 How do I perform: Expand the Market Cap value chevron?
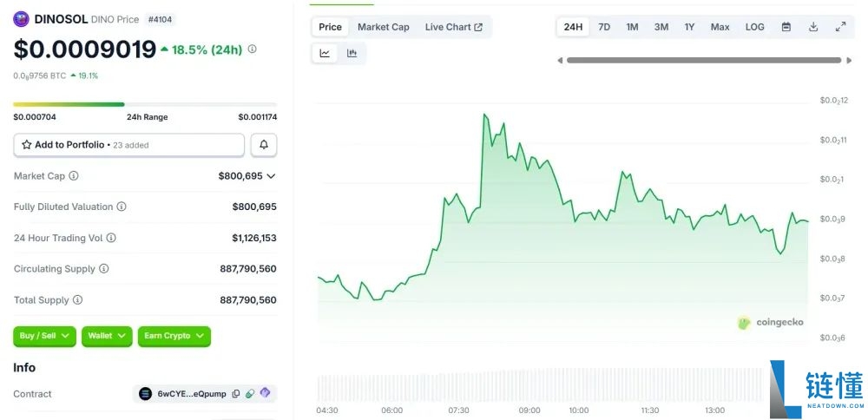(x=271, y=176)
